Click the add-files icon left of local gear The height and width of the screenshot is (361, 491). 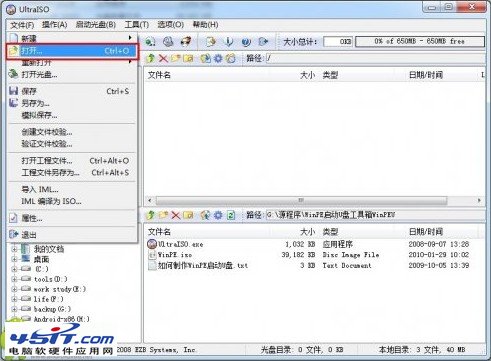206,215
